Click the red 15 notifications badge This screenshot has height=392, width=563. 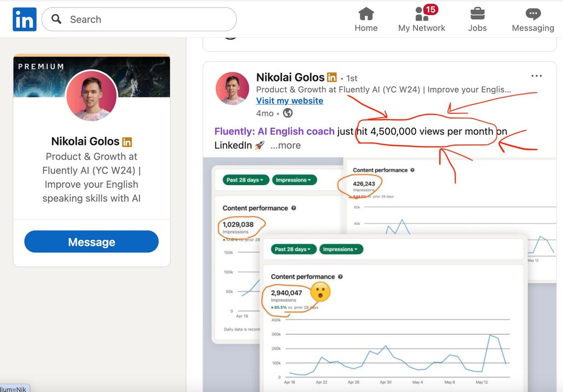(430, 9)
